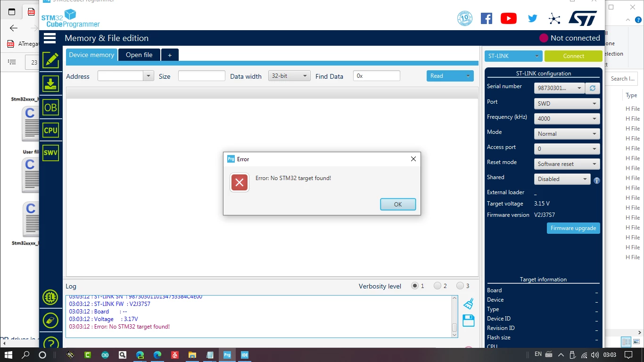Screen dimensions: 644x362
Task: Click the full chip erase eraser icon
Action: coord(50,321)
